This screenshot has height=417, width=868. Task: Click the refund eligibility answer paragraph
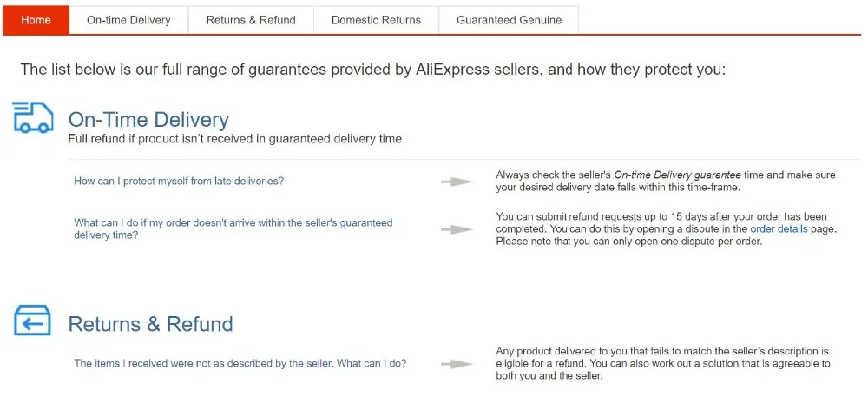point(663,363)
